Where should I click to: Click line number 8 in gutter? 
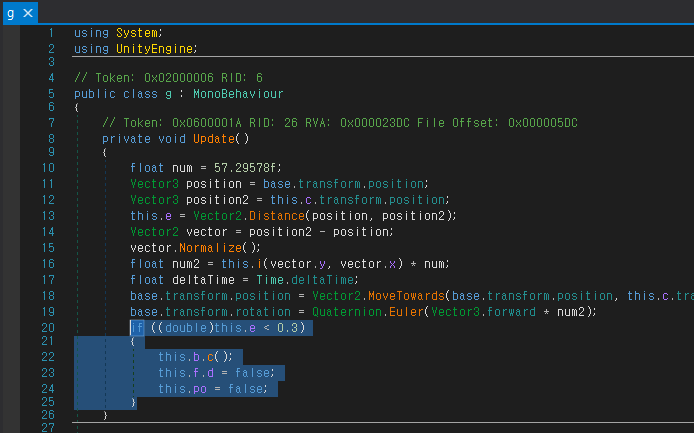[x=51, y=139]
